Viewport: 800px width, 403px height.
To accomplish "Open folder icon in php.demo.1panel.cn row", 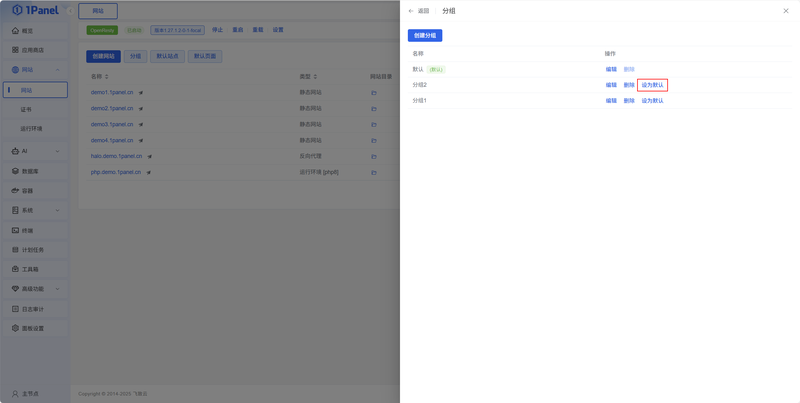I will [x=374, y=172].
